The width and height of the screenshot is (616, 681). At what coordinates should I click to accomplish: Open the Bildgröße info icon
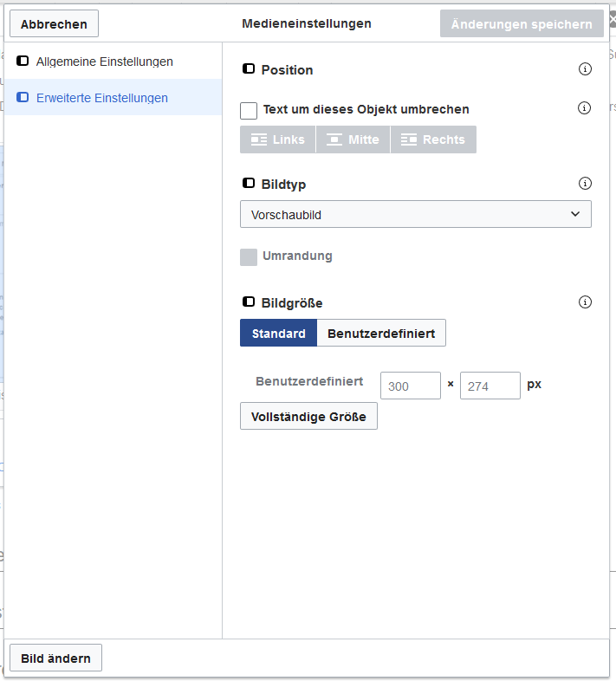click(x=585, y=302)
